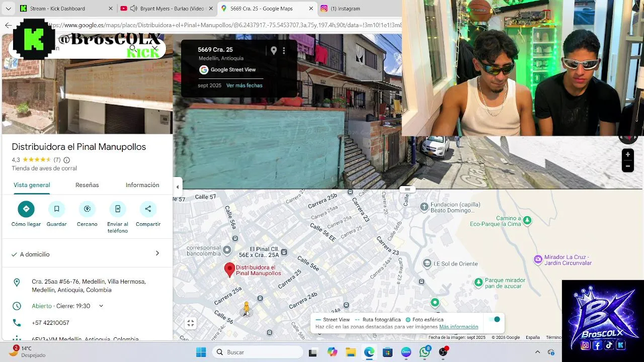Viewport: 644px width, 362px height.
Task: Collapse the side panel with the arrow
Action: tap(177, 187)
